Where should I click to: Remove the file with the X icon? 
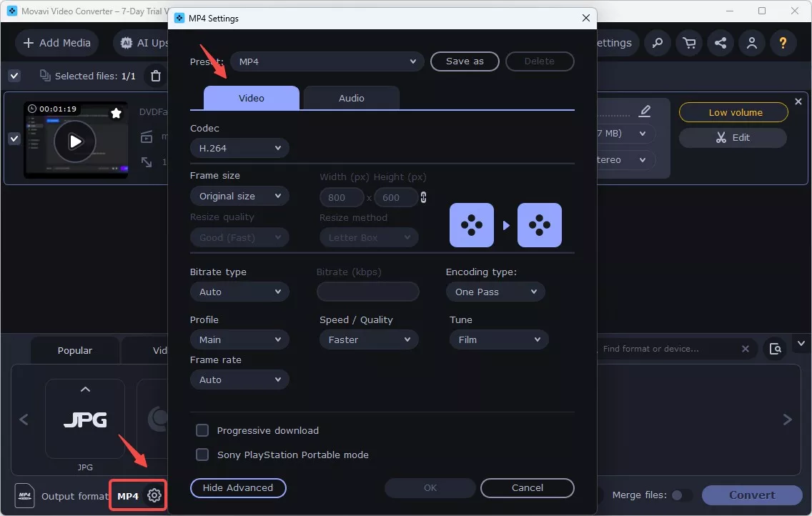[x=798, y=101]
